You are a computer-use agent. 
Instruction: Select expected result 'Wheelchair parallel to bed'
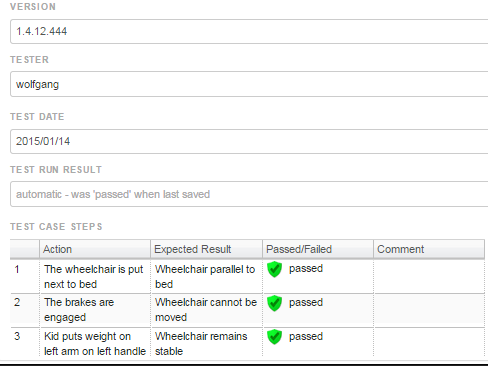tap(205, 277)
